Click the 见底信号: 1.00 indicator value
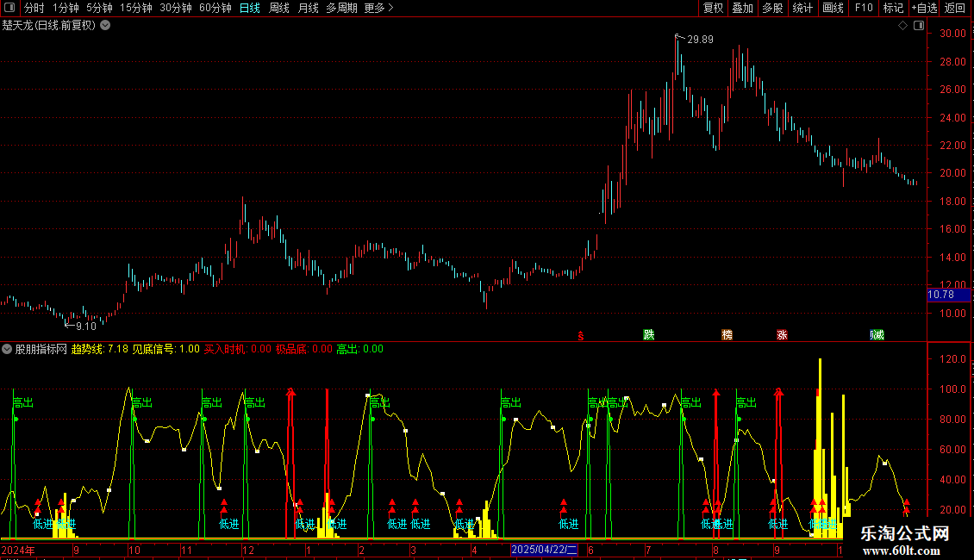 click(x=165, y=349)
